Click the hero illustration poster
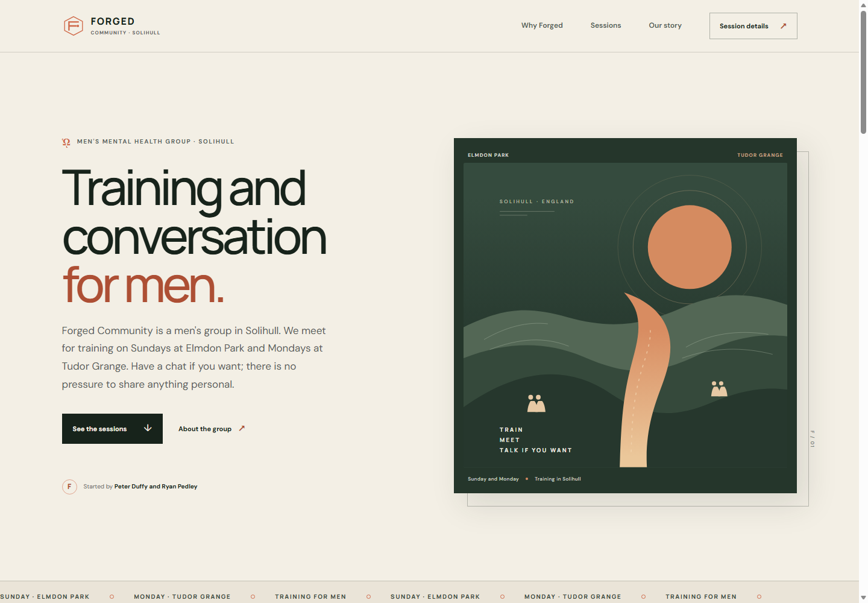The width and height of the screenshot is (868, 603). [x=625, y=315]
